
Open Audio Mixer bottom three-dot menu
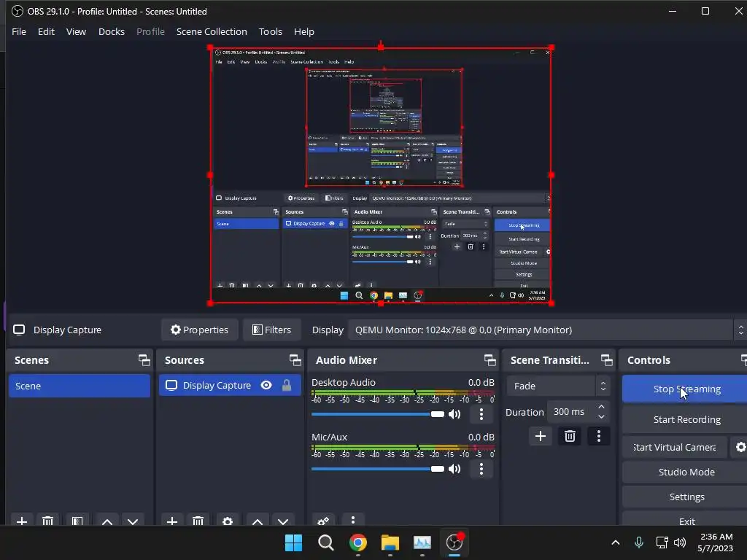click(352, 521)
